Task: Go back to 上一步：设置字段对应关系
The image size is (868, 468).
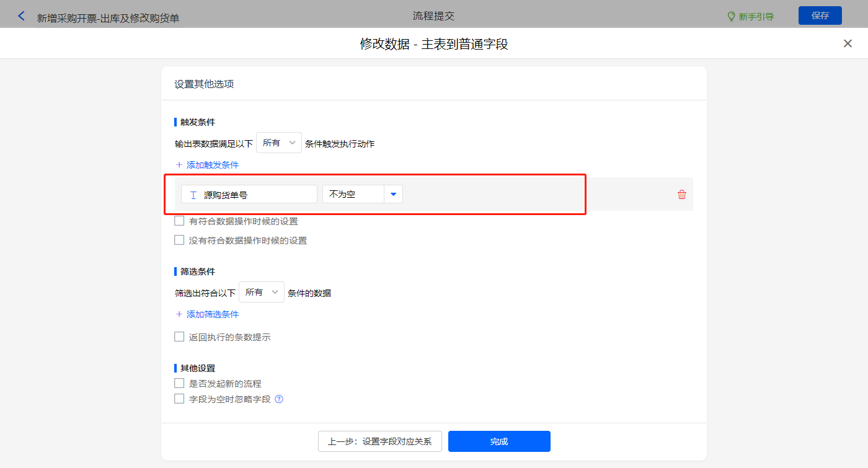Action: pyautogui.click(x=379, y=441)
